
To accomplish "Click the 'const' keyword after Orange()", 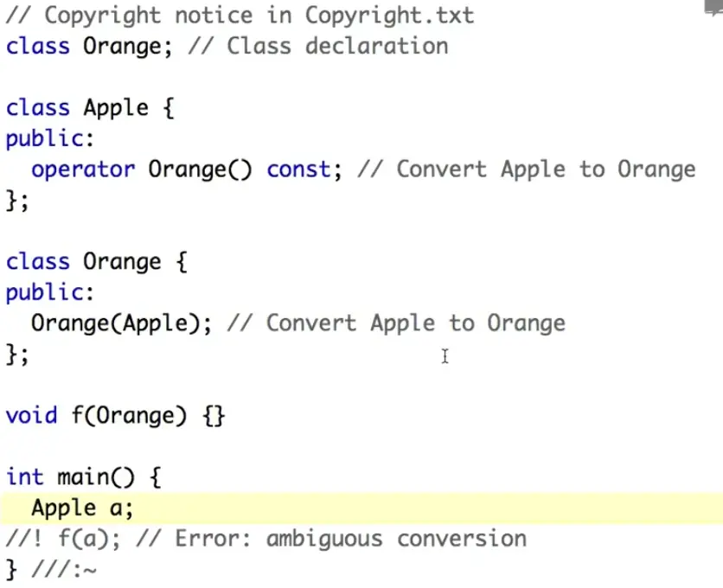I will (x=298, y=169).
